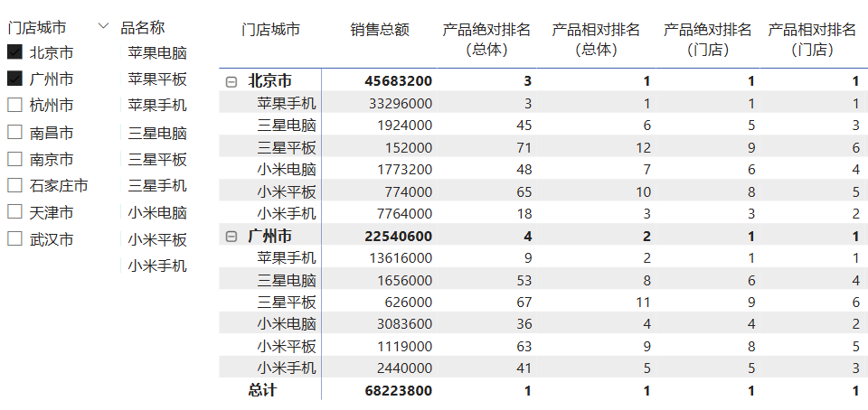The width and height of the screenshot is (868, 410).
Task: Click the 33296000 sales cell
Action: click(401, 103)
